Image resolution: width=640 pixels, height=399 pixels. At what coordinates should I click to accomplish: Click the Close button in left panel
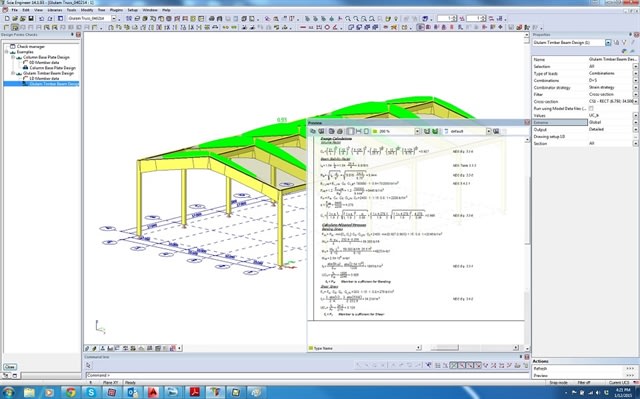click(x=10, y=367)
